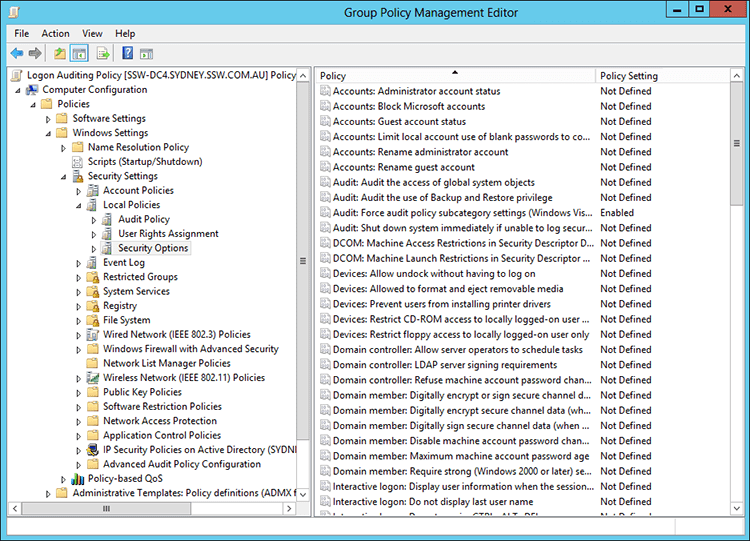Open the Help toolbar icon

[126, 53]
